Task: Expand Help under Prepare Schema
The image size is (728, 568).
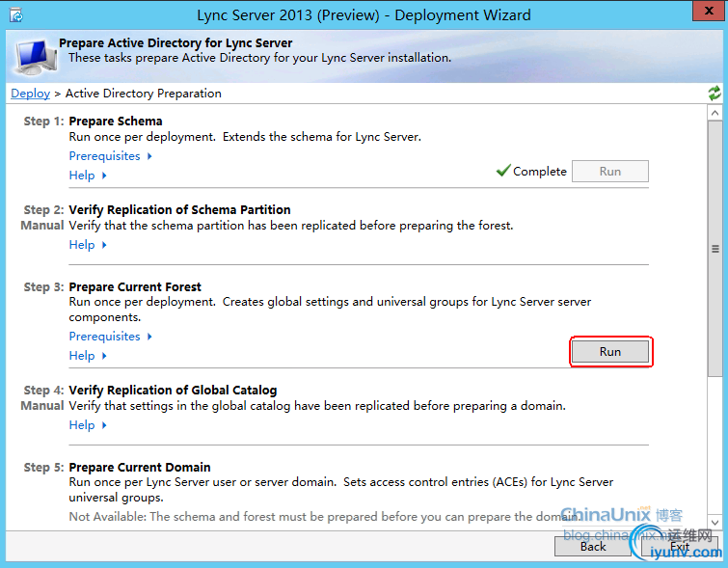Action: click(x=88, y=176)
